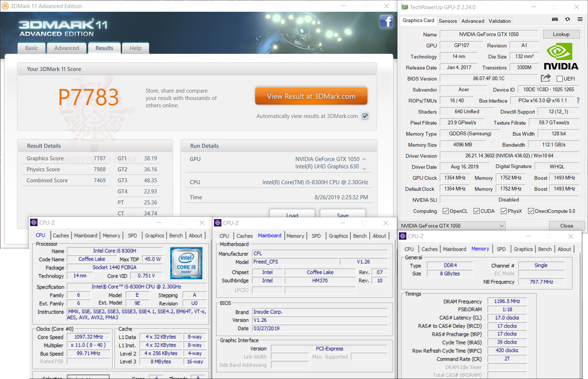Click the Save button in 3DMark
Screen dimensions: 588x379
(342, 214)
